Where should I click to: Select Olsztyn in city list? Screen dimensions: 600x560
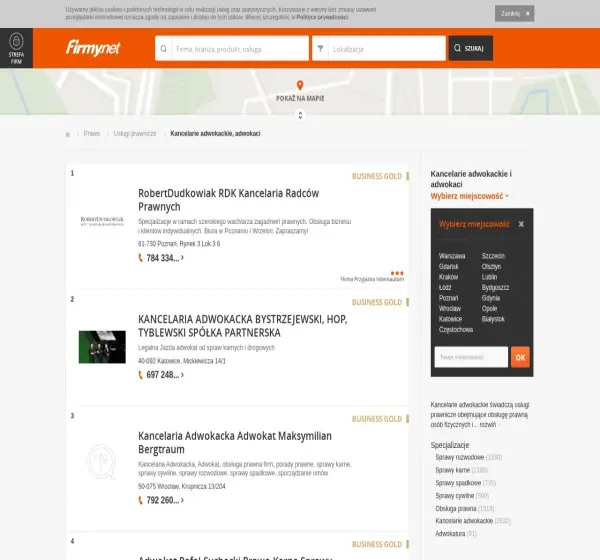[491, 266]
